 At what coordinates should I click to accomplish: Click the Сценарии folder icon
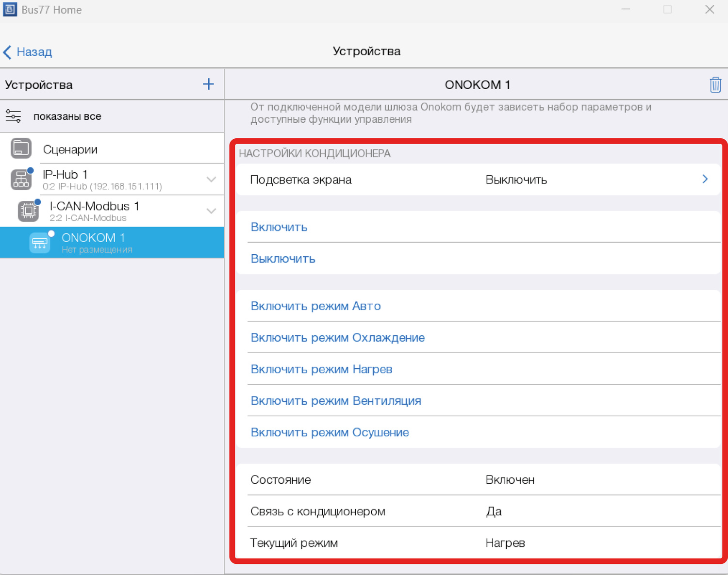click(21, 148)
